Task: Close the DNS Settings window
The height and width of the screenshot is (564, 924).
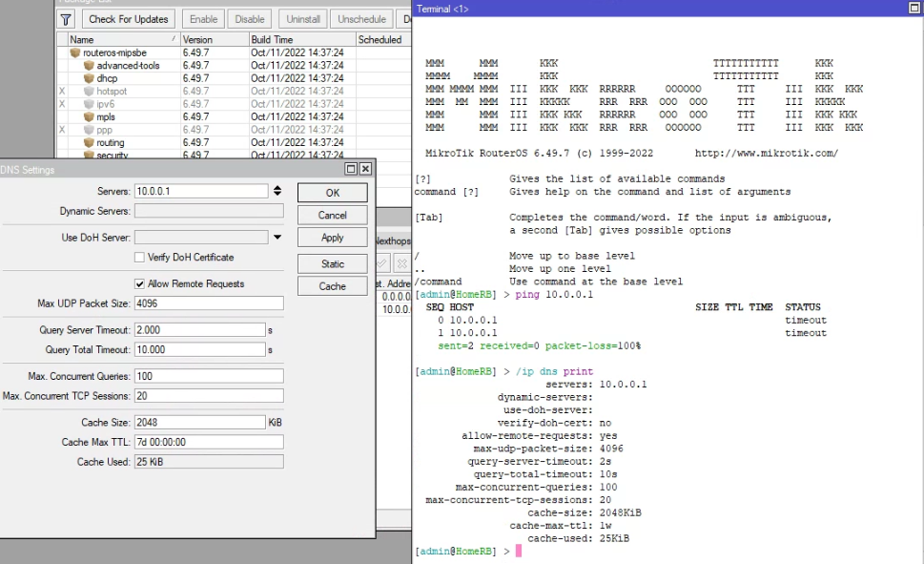Action: pyautogui.click(x=365, y=169)
